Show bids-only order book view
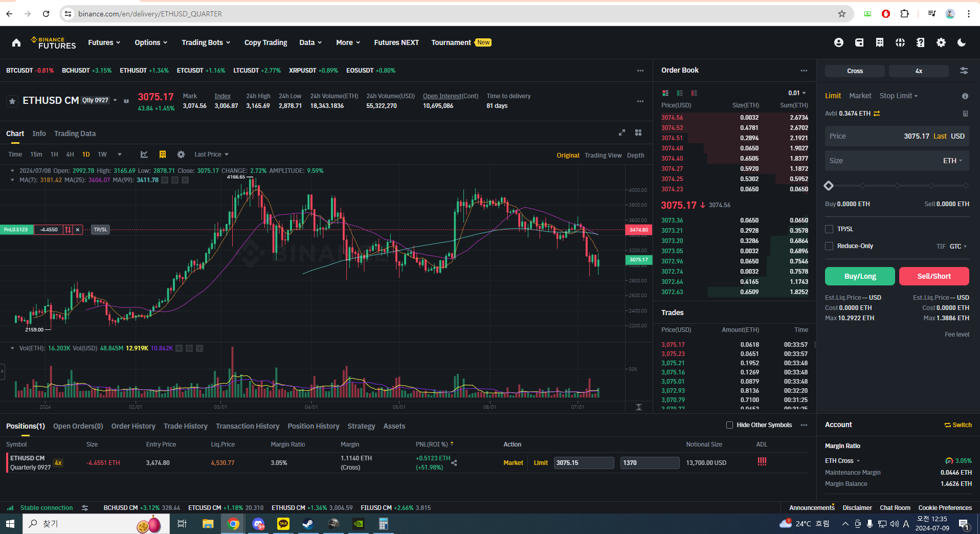 click(680, 93)
